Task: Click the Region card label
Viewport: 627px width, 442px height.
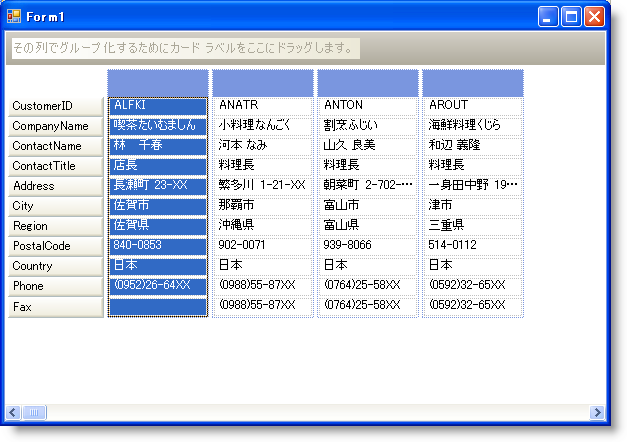Action: [56, 226]
